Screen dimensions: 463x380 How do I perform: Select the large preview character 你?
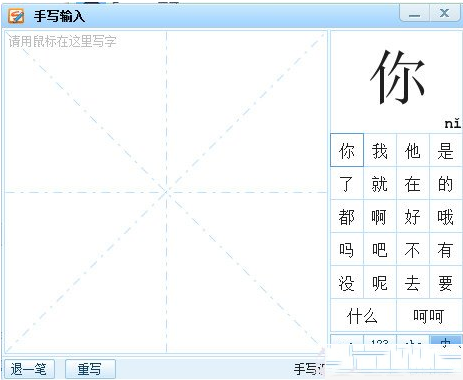click(397, 77)
